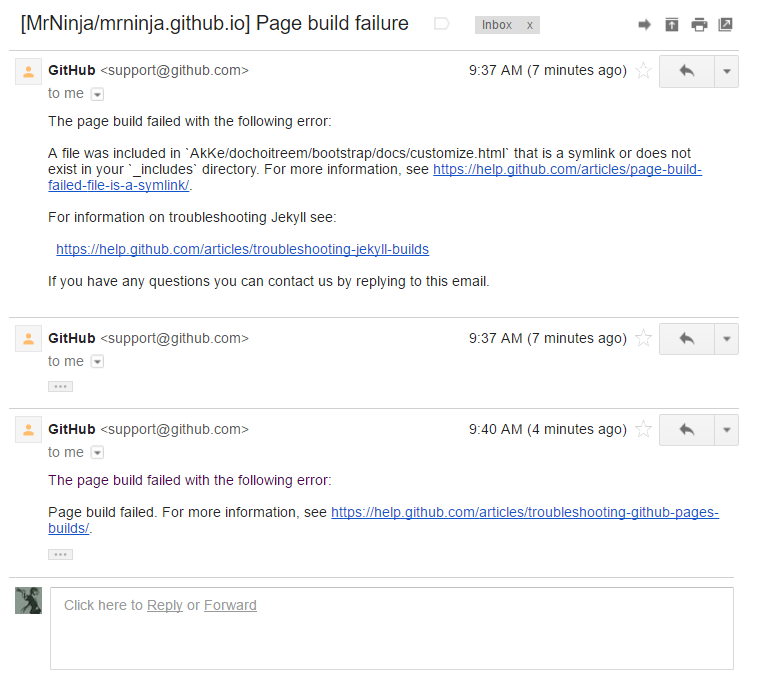Image resolution: width=780 pixels, height=681 pixels.
Task: Click reply arrow on the 9:40 AM message
Action: (686, 430)
